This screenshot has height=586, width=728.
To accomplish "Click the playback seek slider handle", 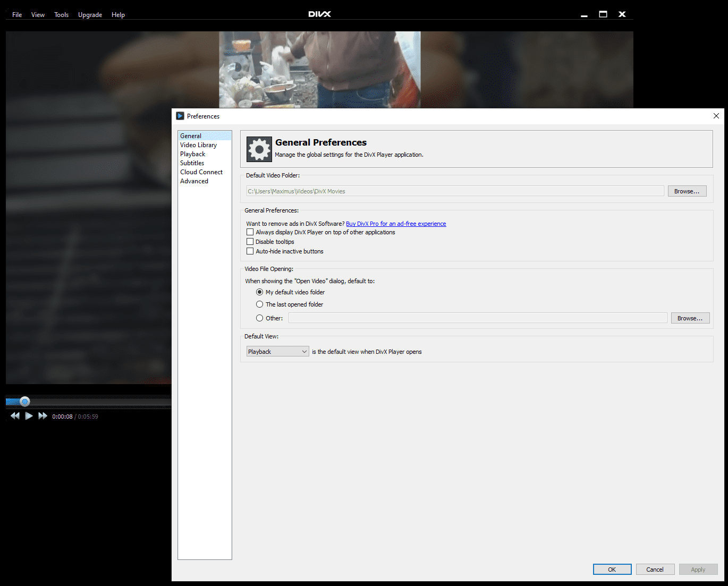I will pyautogui.click(x=25, y=402).
